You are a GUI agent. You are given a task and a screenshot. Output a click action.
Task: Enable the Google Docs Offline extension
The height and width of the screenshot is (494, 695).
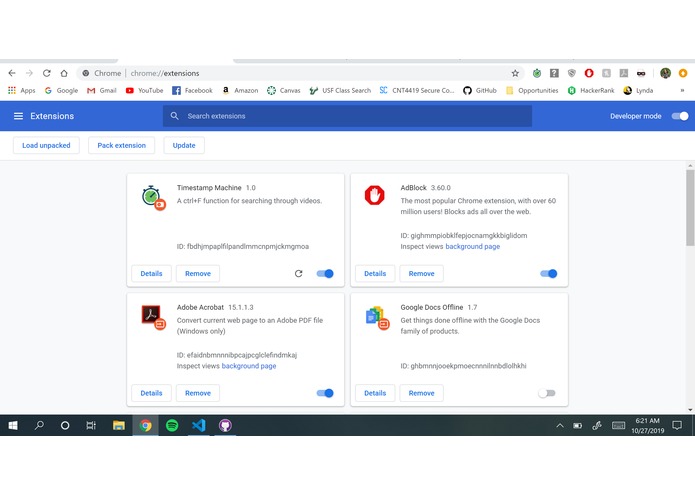(547, 393)
